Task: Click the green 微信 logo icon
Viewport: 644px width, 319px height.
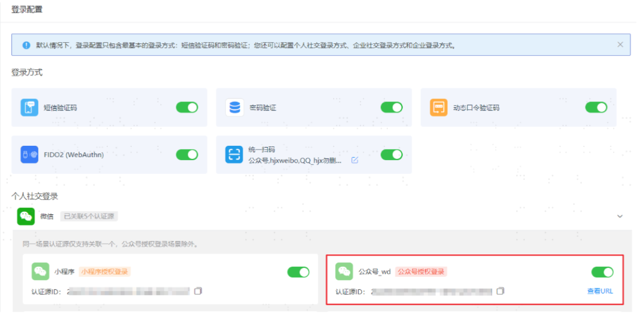Action: pos(26,216)
